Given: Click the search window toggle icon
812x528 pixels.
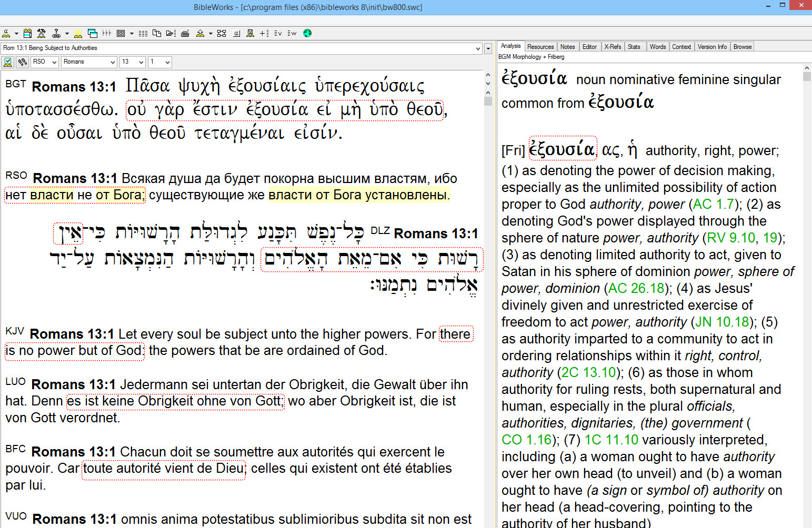Looking at the screenshot, I should click(x=28, y=33).
